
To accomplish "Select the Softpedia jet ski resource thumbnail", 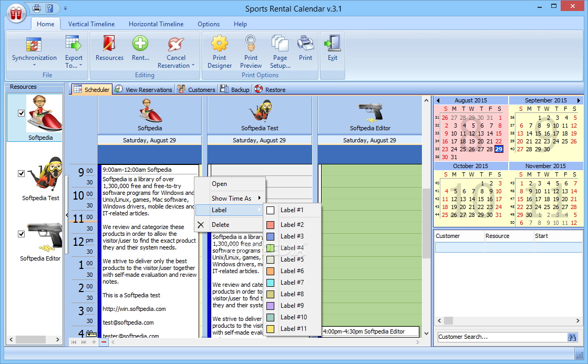I will pos(44,114).
